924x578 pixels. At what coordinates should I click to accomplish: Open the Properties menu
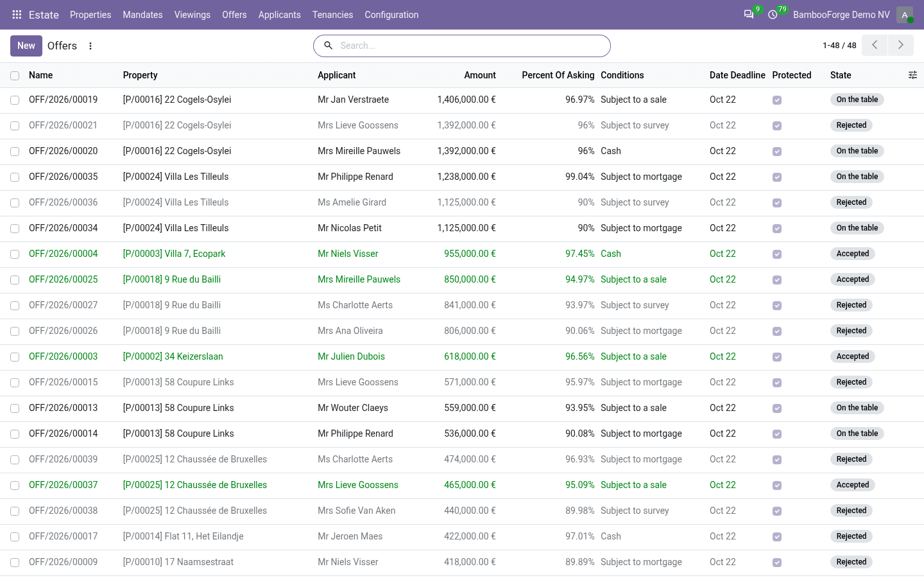[x=90, y=15]
